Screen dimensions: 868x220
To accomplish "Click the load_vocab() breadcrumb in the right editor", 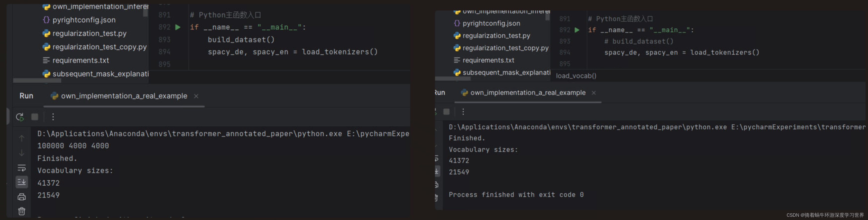I will pyautogui.click(x=576, y=76).
